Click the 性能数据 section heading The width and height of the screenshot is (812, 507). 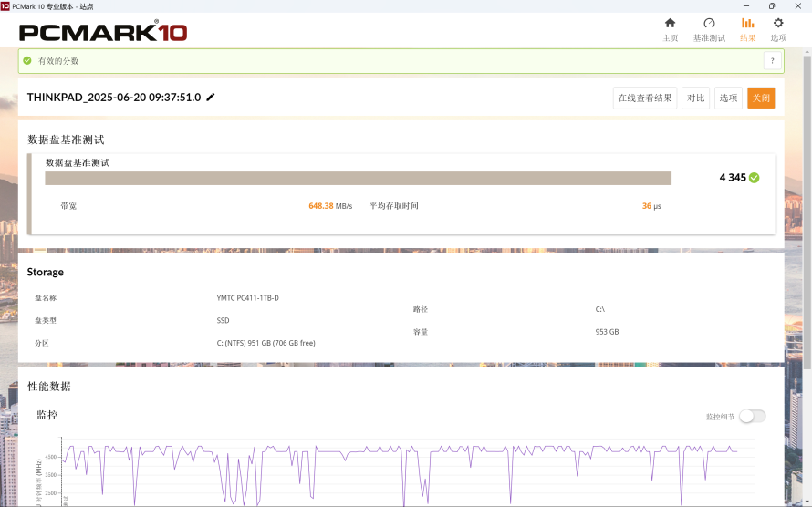coord(49,387)
